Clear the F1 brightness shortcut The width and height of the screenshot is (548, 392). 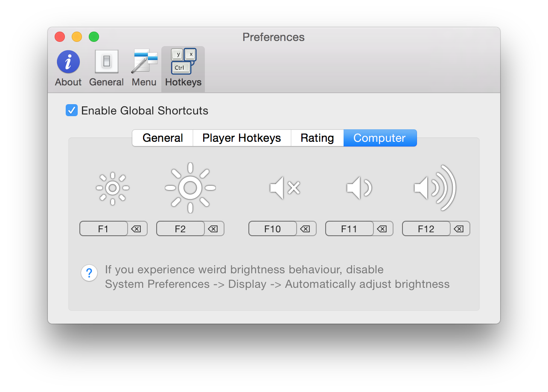click(x=136, y=229)
